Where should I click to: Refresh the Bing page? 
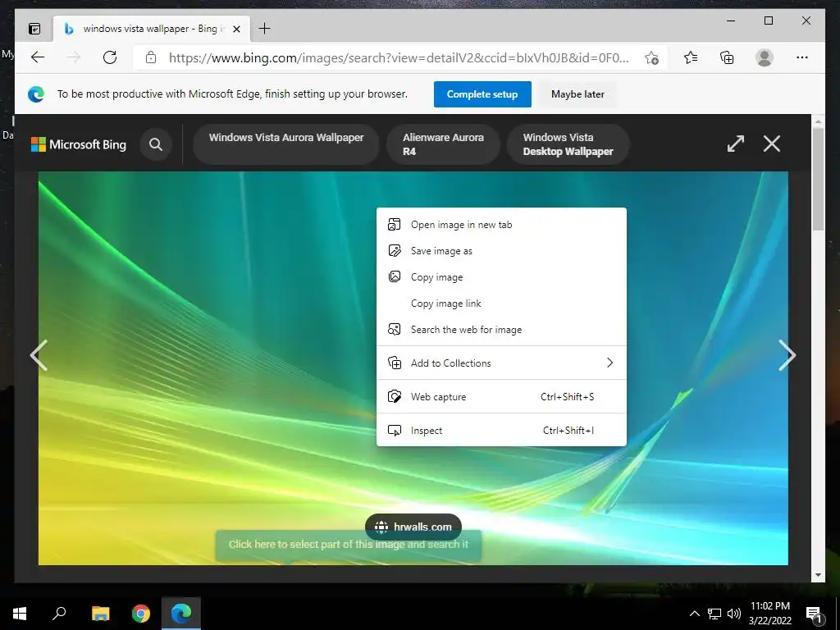coord(110,57)
